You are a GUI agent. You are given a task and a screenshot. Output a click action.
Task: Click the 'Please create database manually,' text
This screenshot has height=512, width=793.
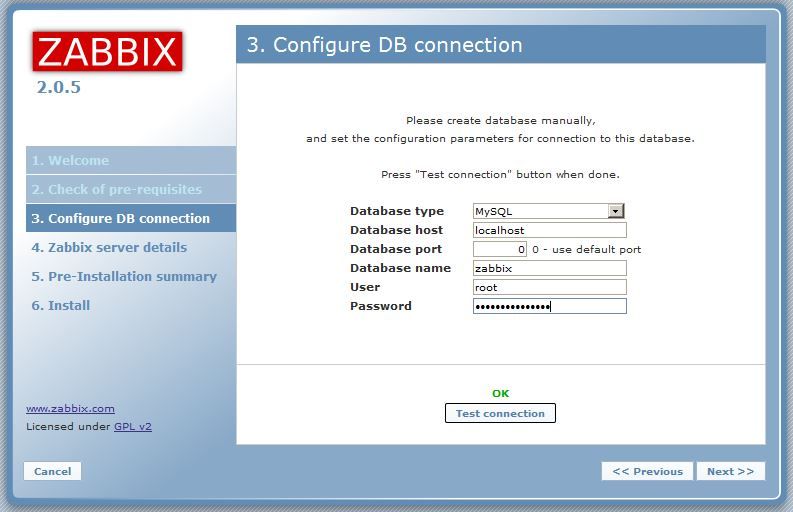point(501,120)
